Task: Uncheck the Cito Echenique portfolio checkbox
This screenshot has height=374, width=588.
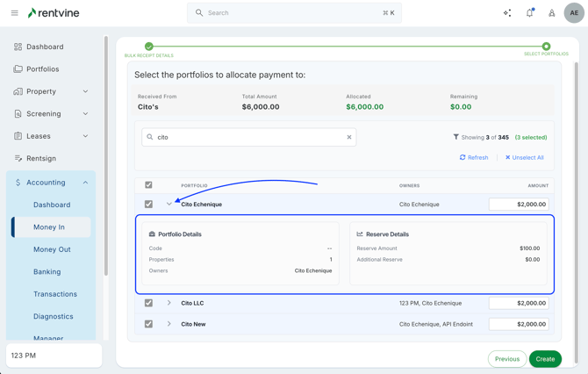Action: [148, 205]
